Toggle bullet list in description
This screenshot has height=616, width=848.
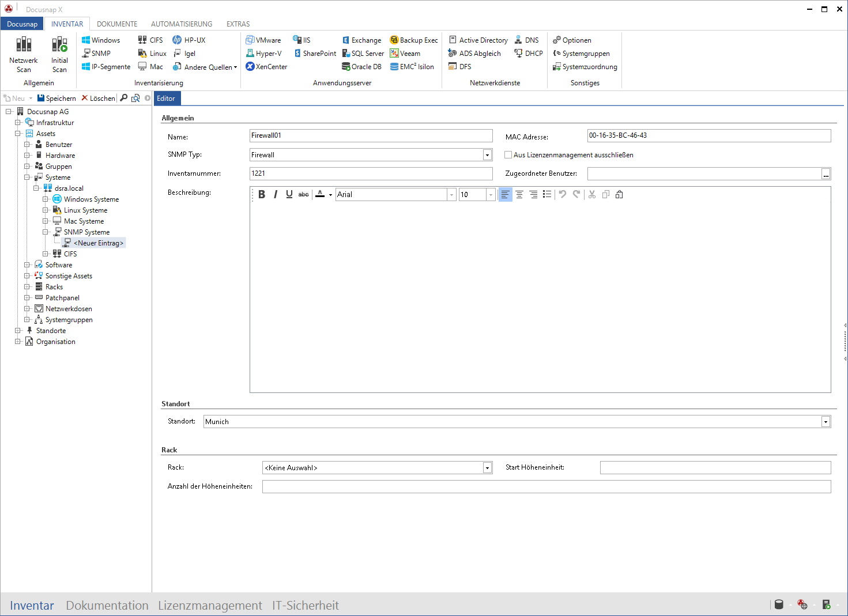point(547,195)
